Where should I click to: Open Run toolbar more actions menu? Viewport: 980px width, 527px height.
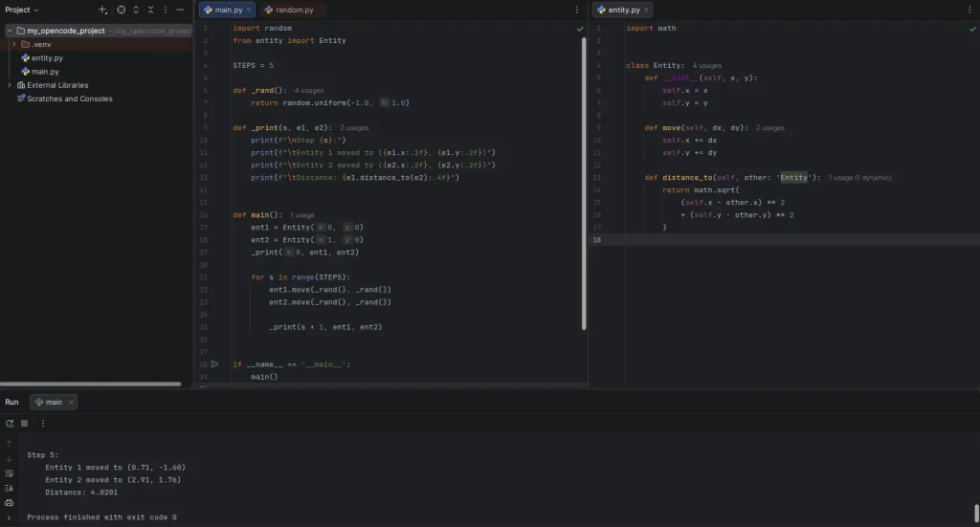42,424
